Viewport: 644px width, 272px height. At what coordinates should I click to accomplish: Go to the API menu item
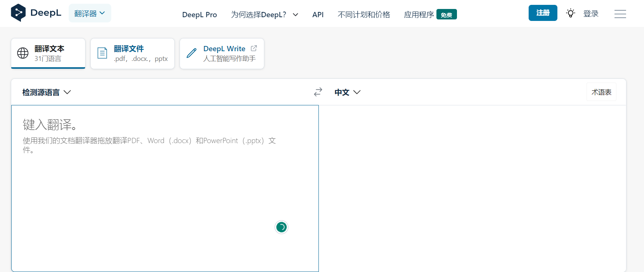point(318,15)
